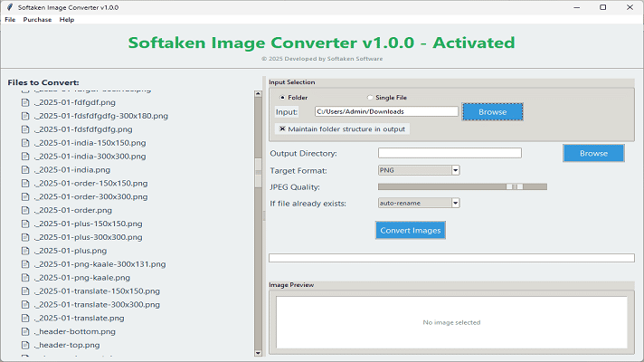Select _2025-01-png-kaale.png file name
Screen dimensions: 644x362
pos(82,278)
